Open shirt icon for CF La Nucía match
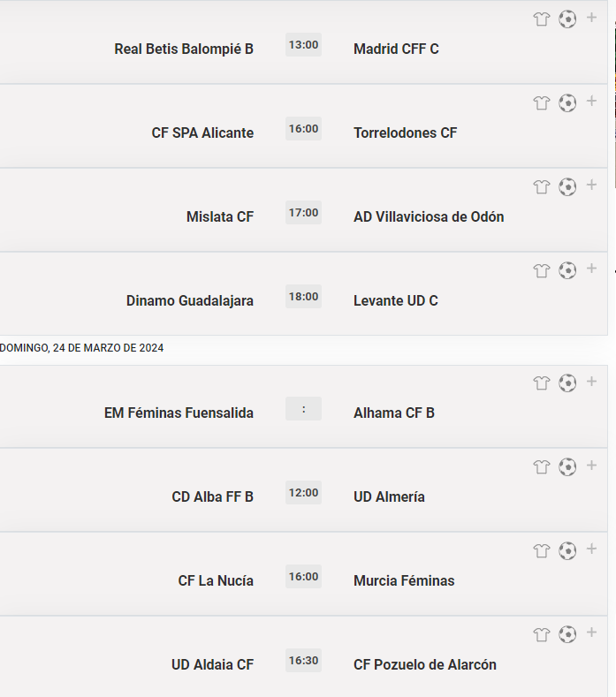Screen dimensions: 616x697 (542, 551)
